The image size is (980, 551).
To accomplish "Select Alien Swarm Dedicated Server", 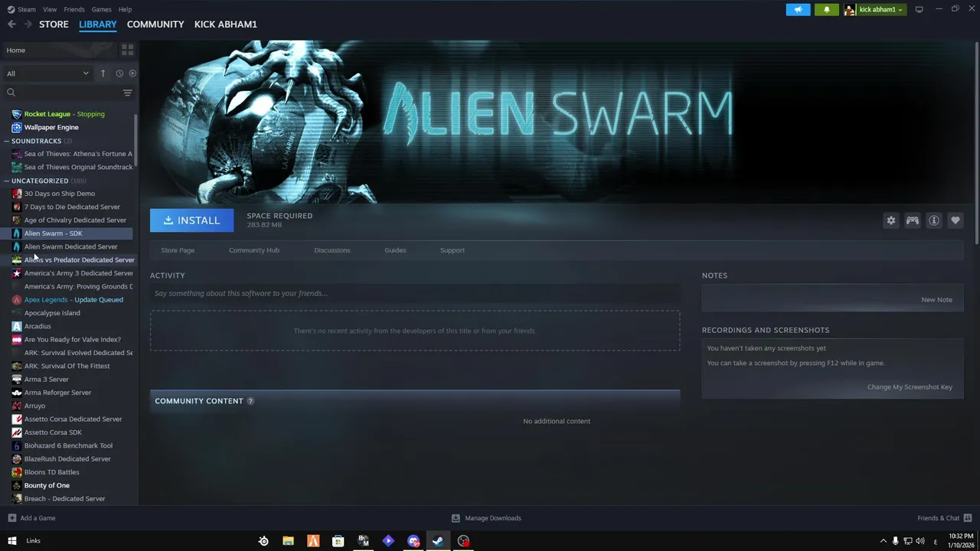I will [70, 246].
